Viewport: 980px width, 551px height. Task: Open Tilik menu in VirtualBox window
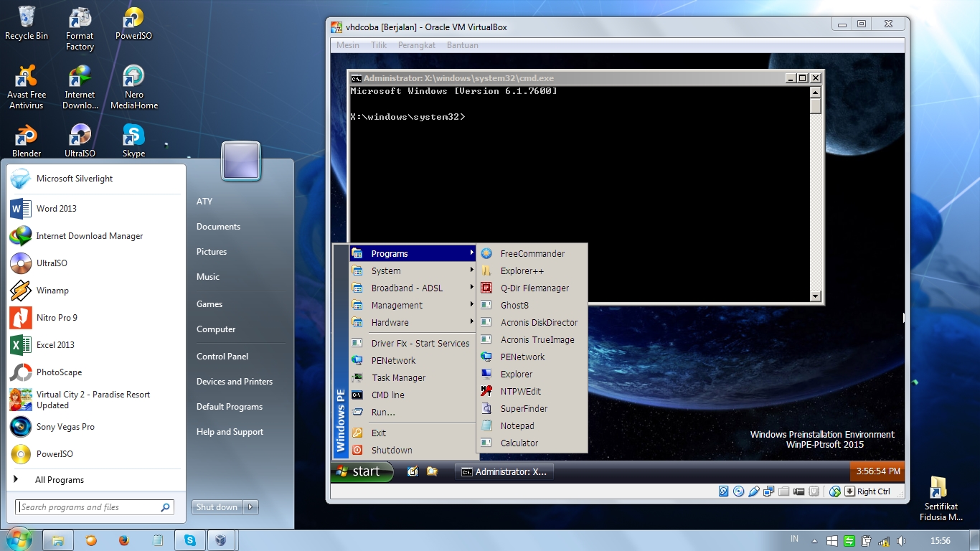point(379,45)
